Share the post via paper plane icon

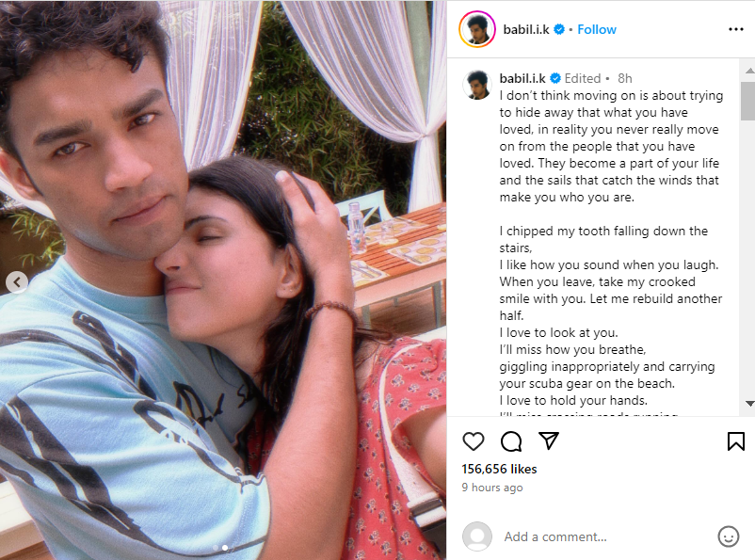549,440
